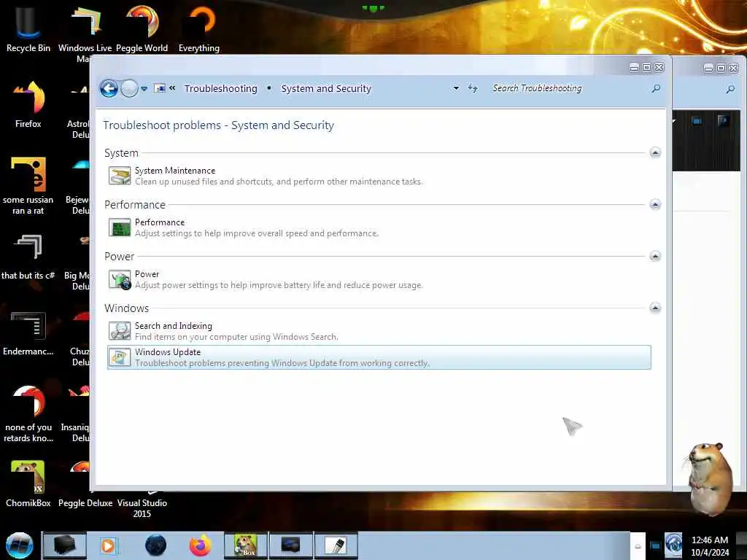Viewport: 747px width, 560px height.
Task: Show hidden system tray icons arrow
Action: coord(638,546)
